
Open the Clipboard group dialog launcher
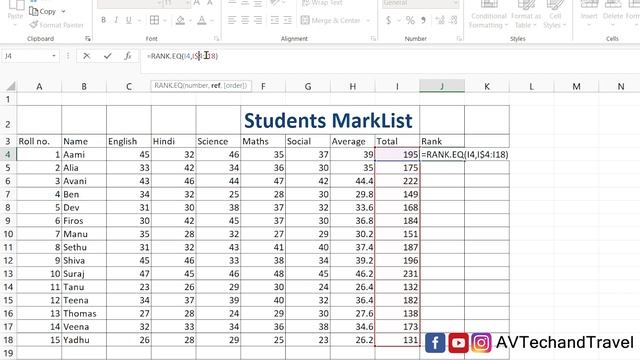click(x=88, y=39)
